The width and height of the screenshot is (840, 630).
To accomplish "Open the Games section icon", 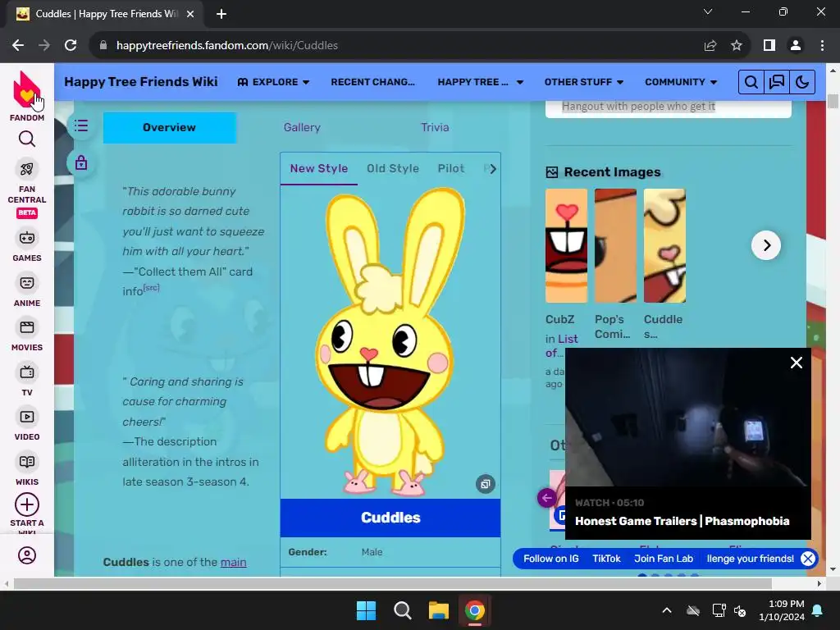I will point(27,238).
